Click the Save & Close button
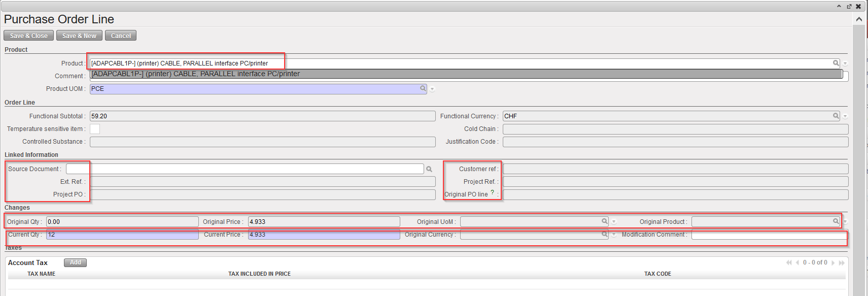This screenshot has width=868, height=296. [x=28, y=36]
